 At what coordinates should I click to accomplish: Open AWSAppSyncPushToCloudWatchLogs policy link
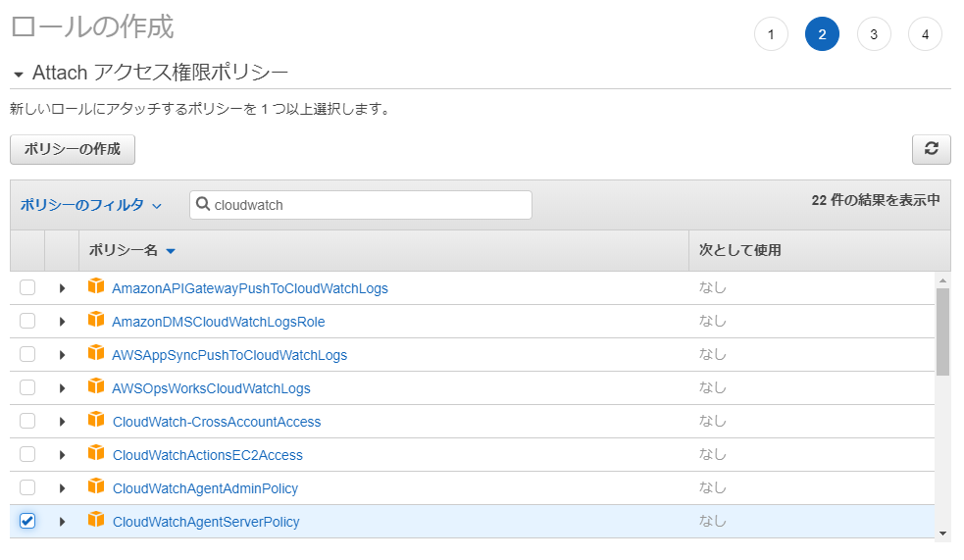coord(229,355)
